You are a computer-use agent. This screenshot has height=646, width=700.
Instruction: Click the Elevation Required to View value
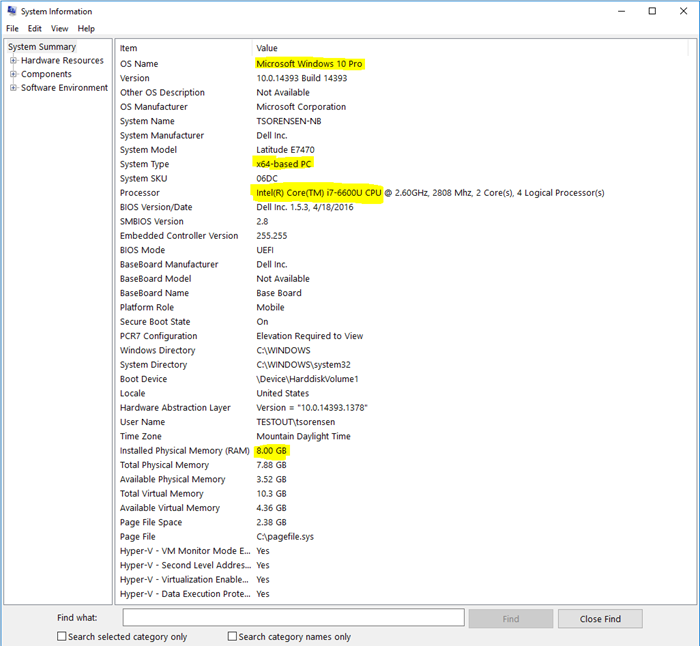[x=309, y=336]
